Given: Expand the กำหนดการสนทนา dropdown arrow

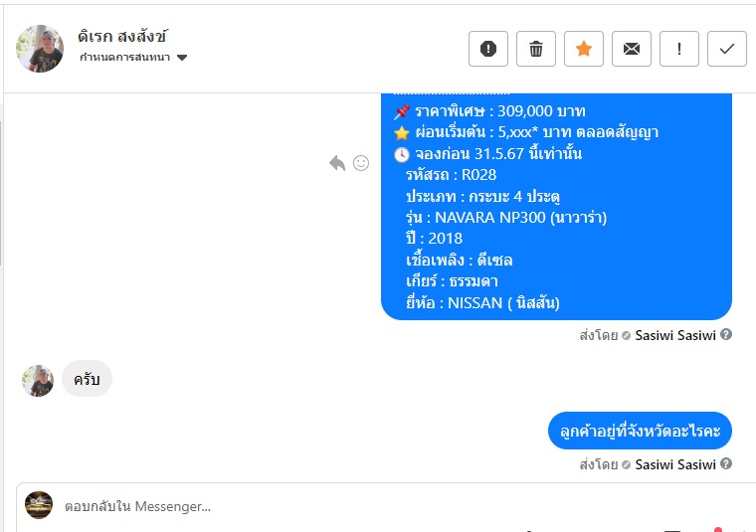Looking at the screenshot, I should (x=182, y=58).
